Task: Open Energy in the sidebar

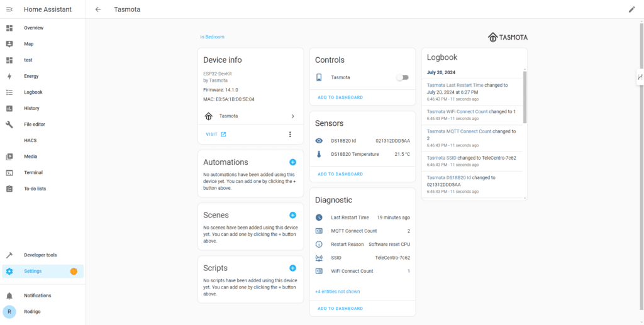Action: pyautogui.click(x=31, y=76)
